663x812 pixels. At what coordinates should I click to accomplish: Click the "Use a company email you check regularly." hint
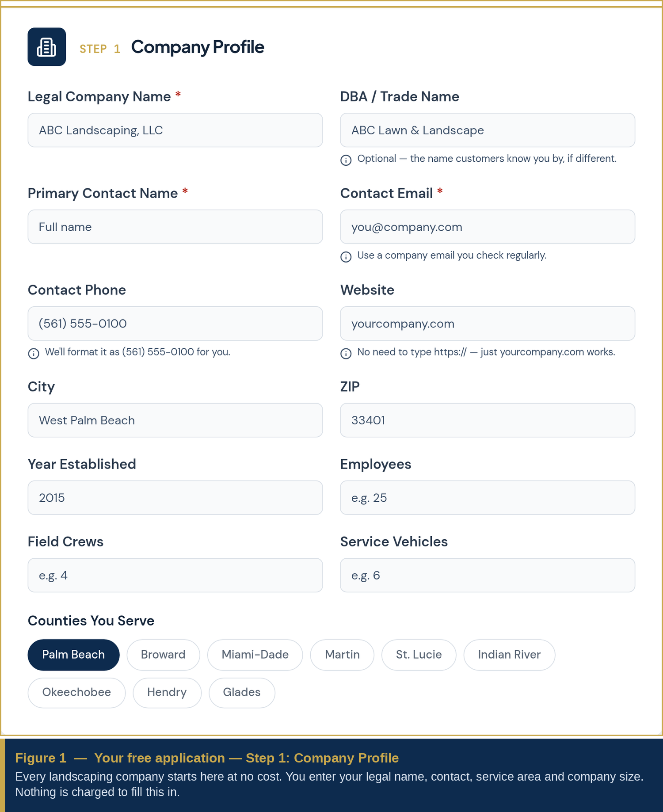pos(452,255)
